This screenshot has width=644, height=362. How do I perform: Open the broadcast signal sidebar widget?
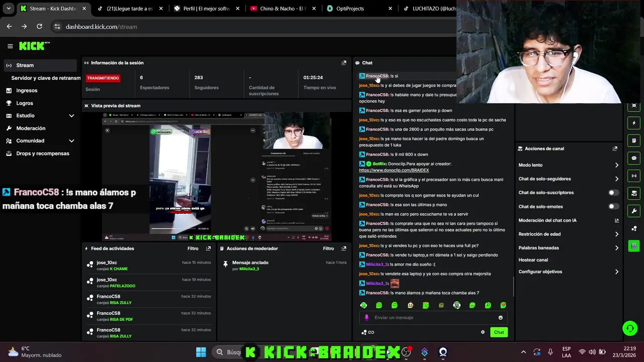[634, 176]
